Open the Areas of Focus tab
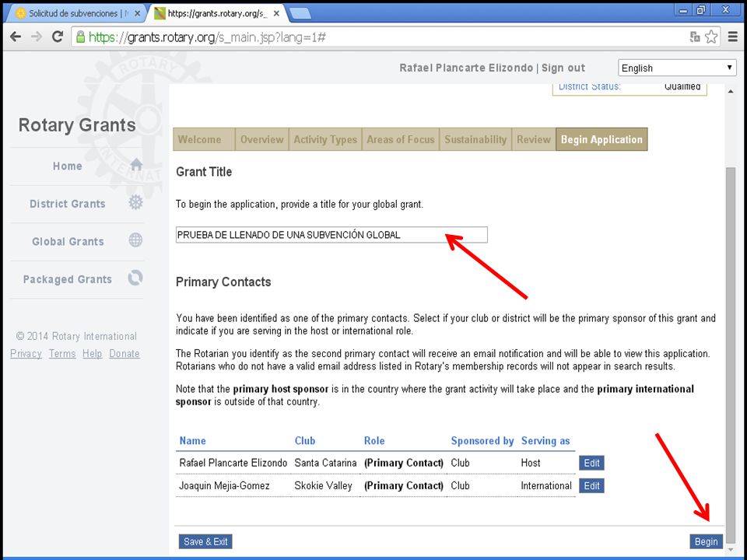 click(x=401, y=139)
